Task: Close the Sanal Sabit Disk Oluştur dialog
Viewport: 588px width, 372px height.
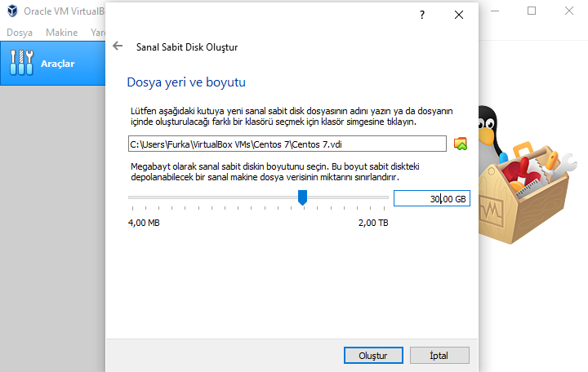Action: (459, 15)
